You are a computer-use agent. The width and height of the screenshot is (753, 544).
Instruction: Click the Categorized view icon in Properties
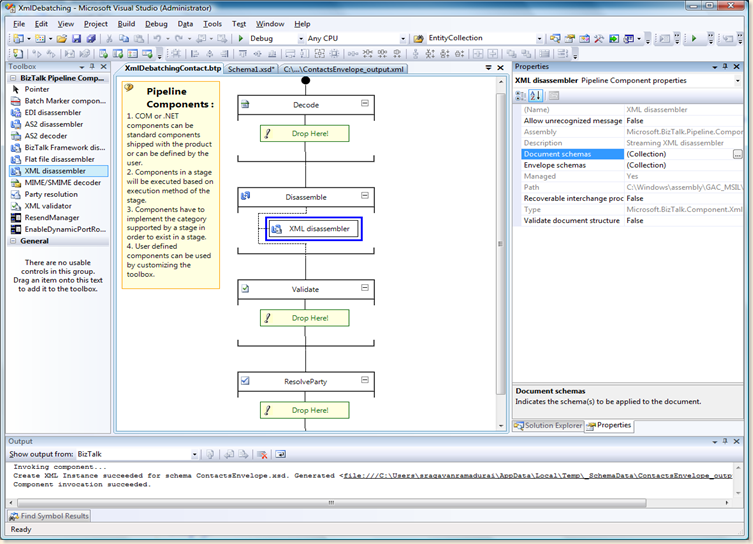(521, 96)
